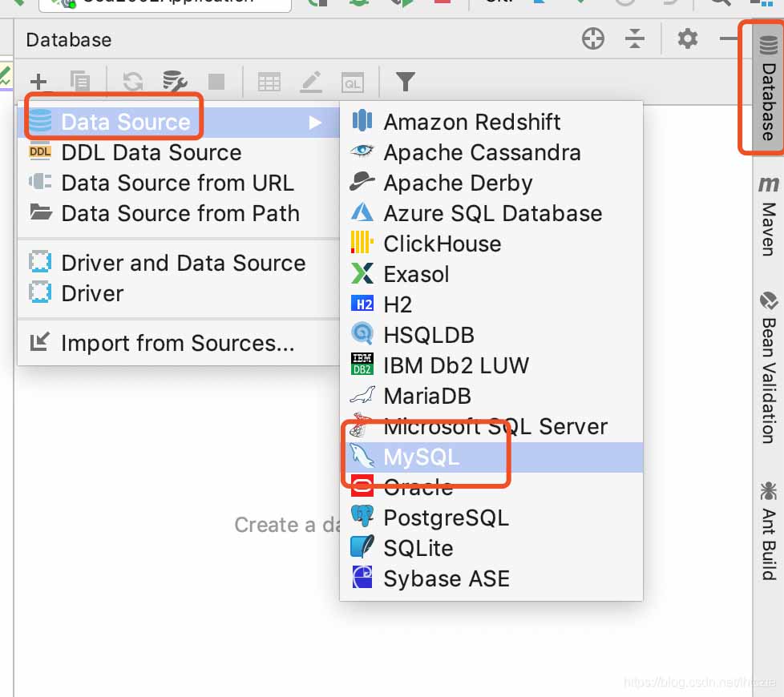Open Database panel gear settings

pos(688,38)
